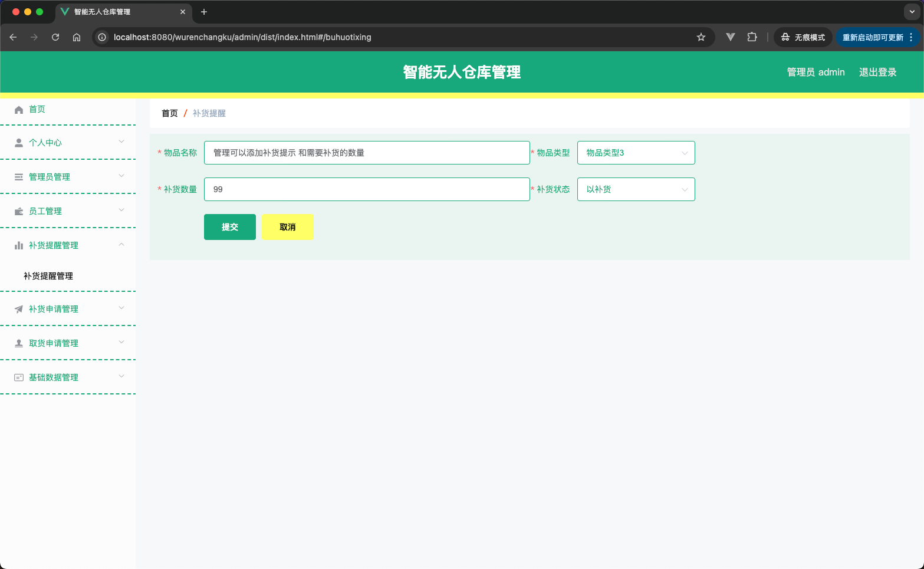This screenshot has height=569, width=924.
Task: Open 员工管理 sidebar menu item
Action: [68, 211]
